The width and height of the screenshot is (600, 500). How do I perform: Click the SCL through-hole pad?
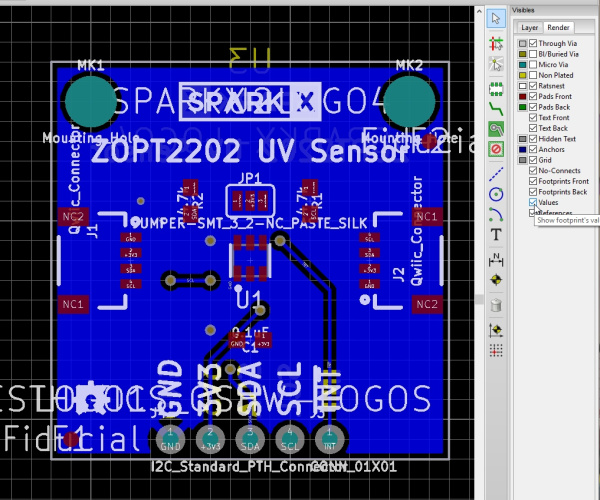click(x=290, y=440)
